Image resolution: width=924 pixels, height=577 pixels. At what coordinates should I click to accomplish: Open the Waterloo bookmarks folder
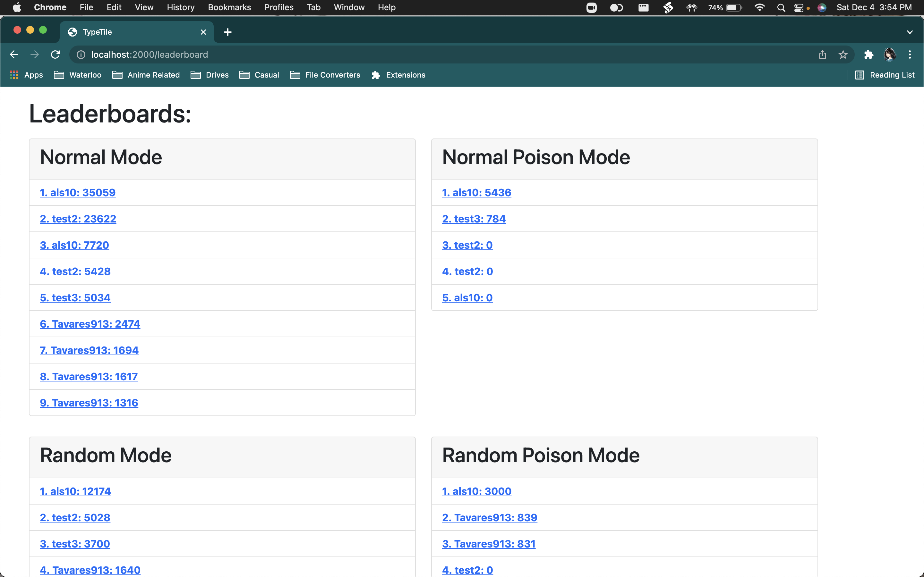(x=78, y=75)
